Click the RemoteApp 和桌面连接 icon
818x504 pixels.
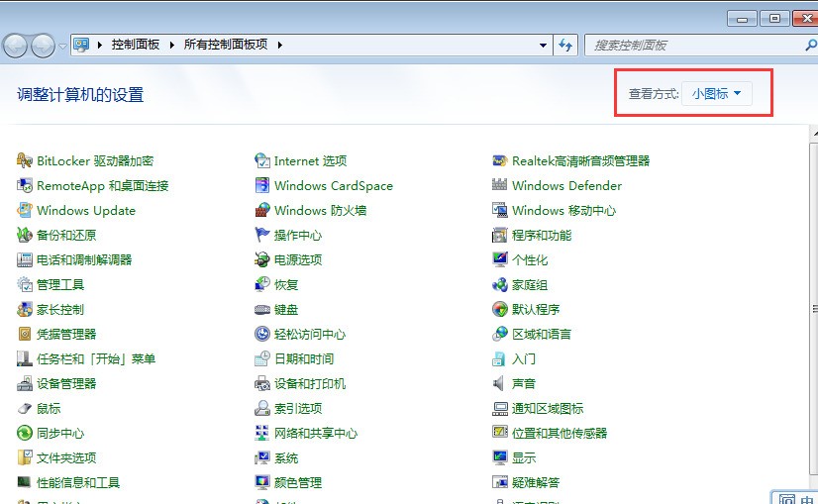pos(24,185)
